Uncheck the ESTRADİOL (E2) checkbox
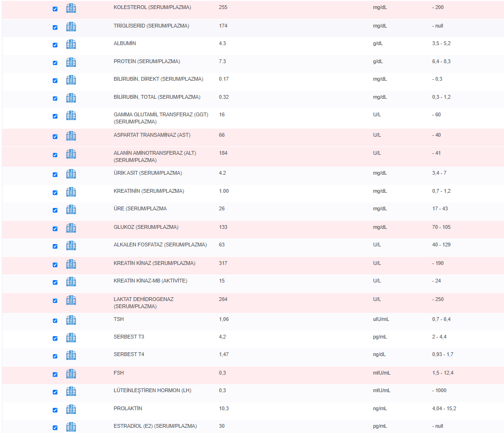This screenshot has height=433, width=504. 55,428
